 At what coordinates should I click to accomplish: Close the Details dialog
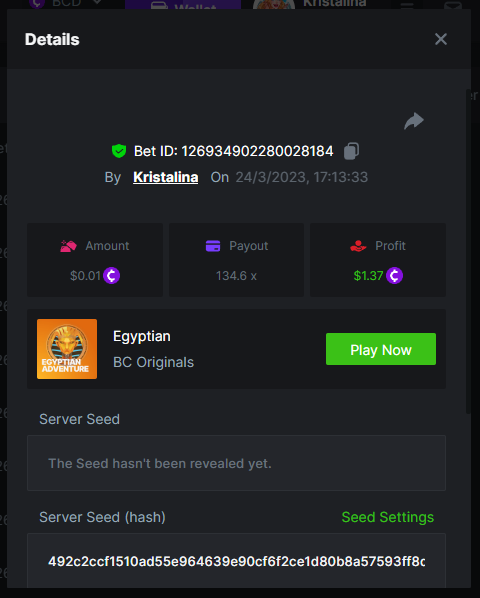point(441,39)
